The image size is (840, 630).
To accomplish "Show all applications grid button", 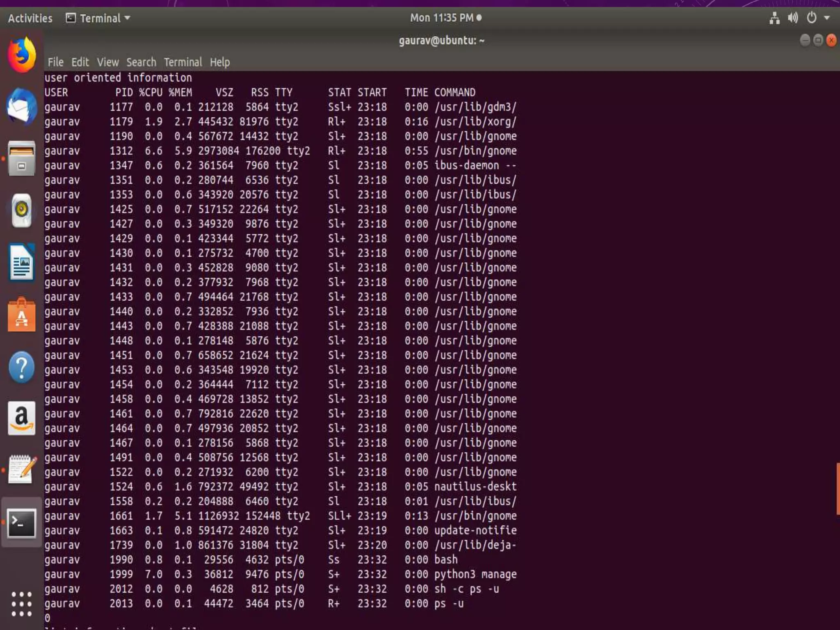I will 22,604.
